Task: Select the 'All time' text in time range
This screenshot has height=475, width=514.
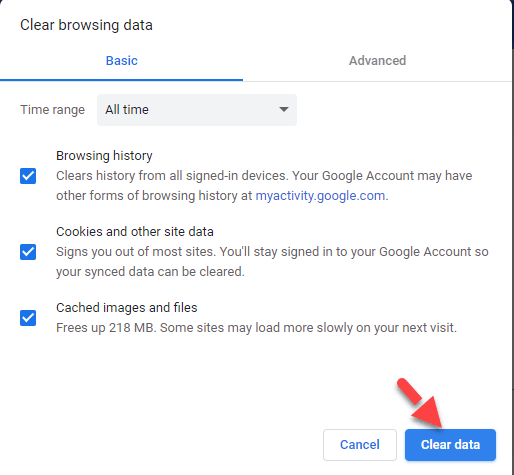Action: click(x=127, y=110)
